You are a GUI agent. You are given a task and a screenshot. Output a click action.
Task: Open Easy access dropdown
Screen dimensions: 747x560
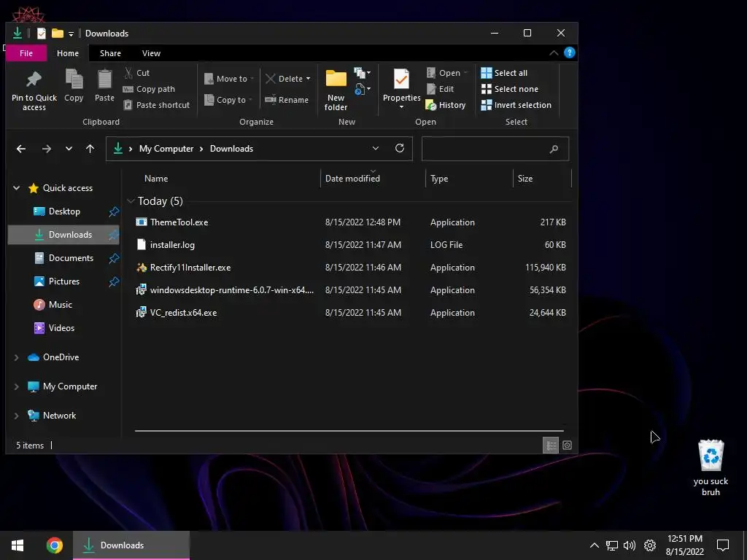[x=362, y=88]
